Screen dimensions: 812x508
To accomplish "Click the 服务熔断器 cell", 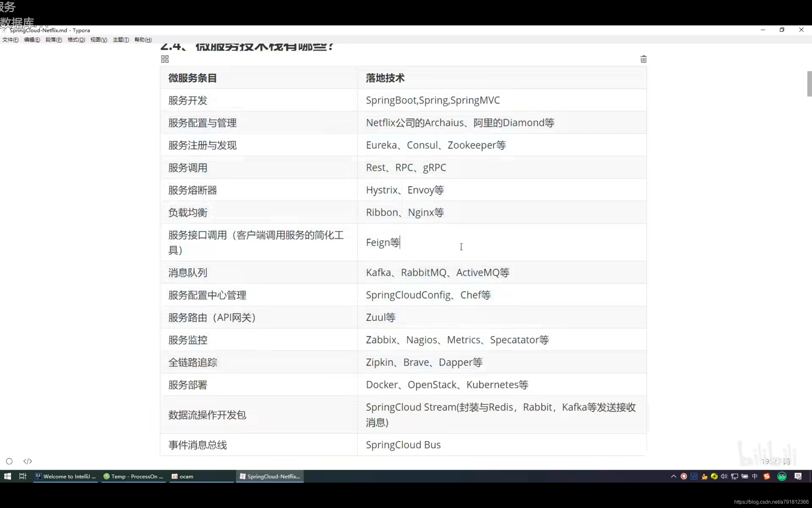I will [x=259, y=190].
